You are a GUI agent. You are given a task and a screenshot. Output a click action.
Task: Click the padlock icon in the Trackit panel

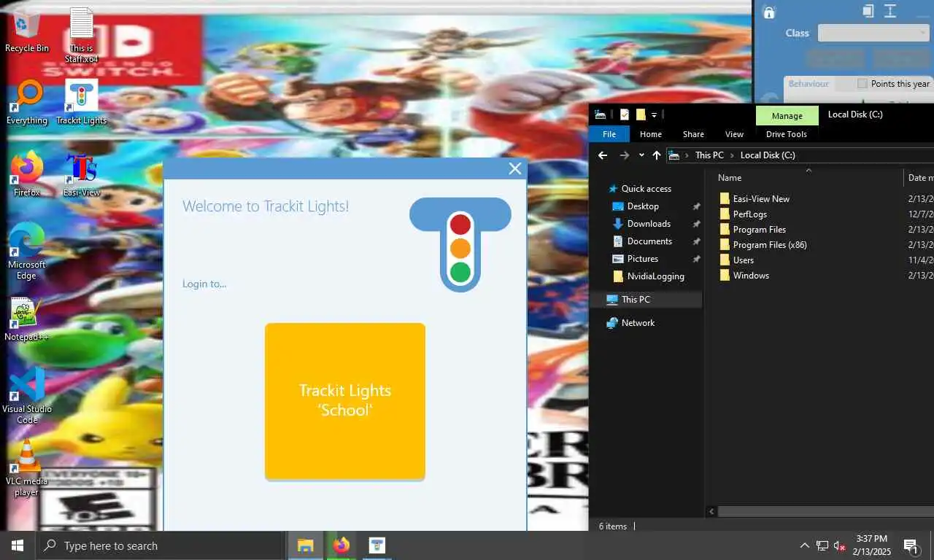(768, 12)
